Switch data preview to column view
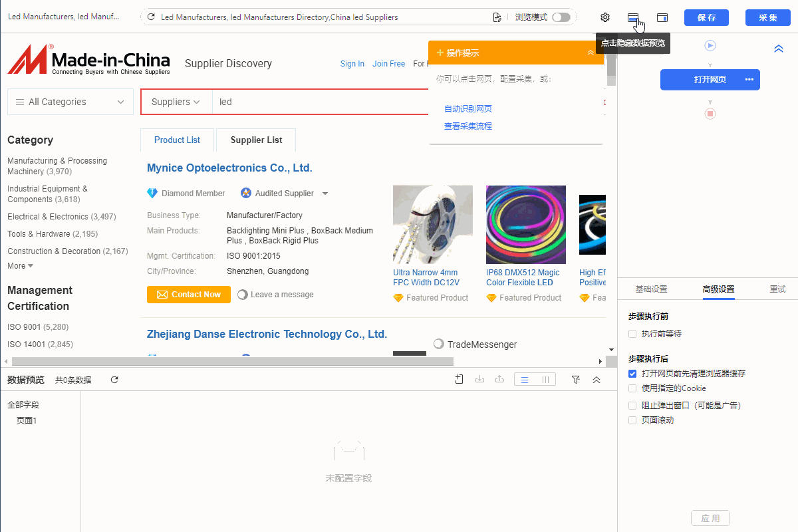Screen dimensions: 798x532 pyautogui.click(x=545, y=380)
